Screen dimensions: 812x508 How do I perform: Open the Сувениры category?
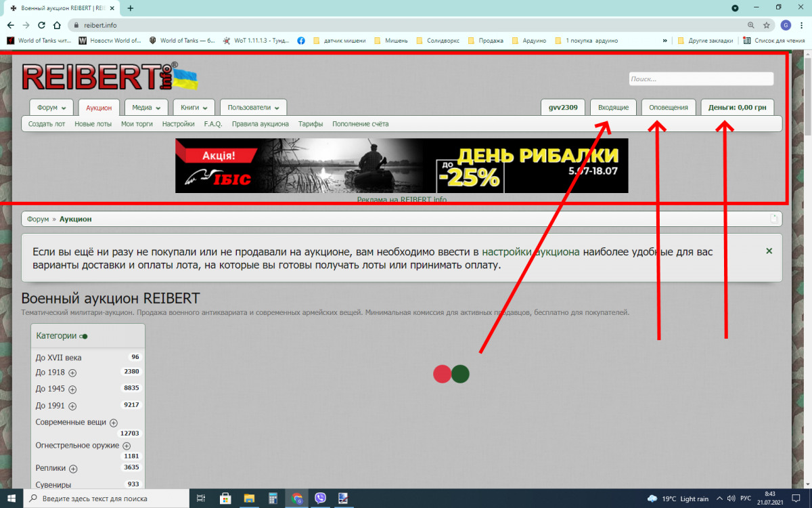click(x=53, y=484)
